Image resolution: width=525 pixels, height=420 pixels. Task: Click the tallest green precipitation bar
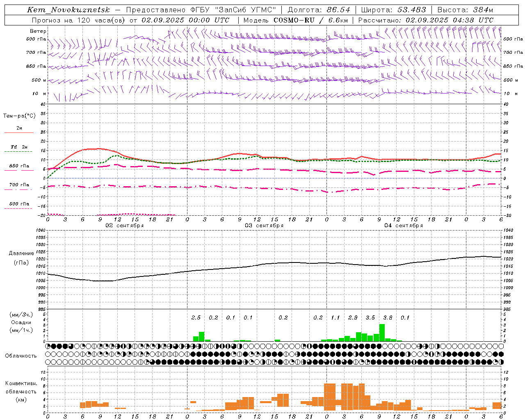382,333
